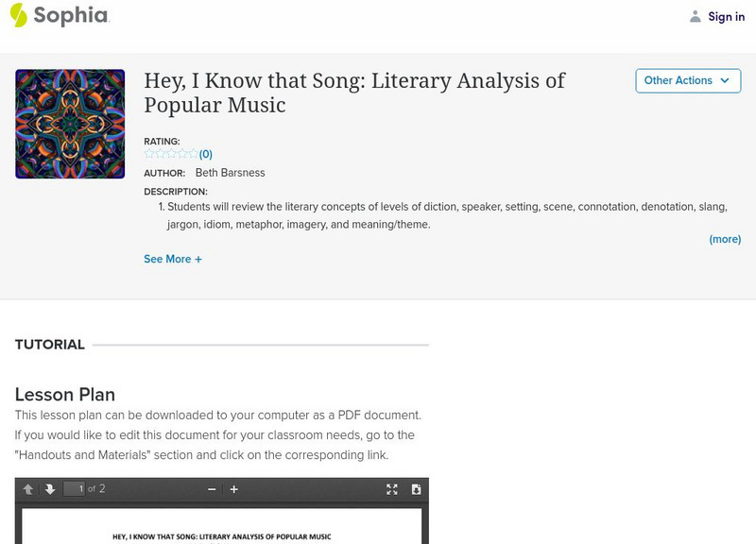Click the Sign in link
This screenshot has height=544, width=756.
point(726,16)
